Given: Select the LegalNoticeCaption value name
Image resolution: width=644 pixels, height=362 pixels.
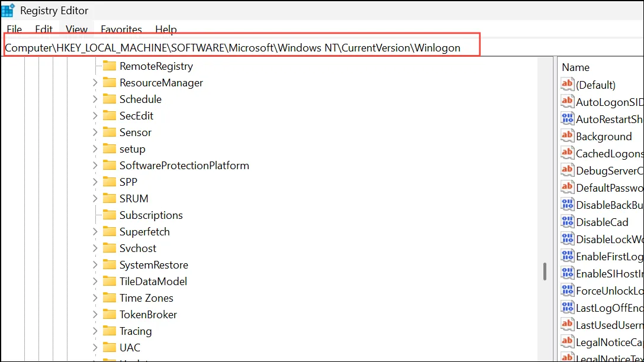Looking at the screenshot, I should point(610,342).
